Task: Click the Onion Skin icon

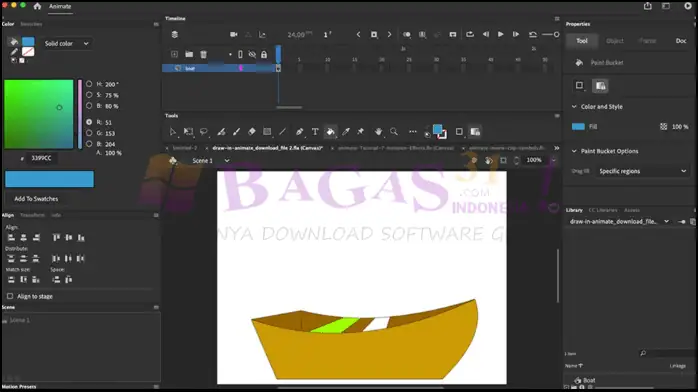Action: [x=406, y=34]
